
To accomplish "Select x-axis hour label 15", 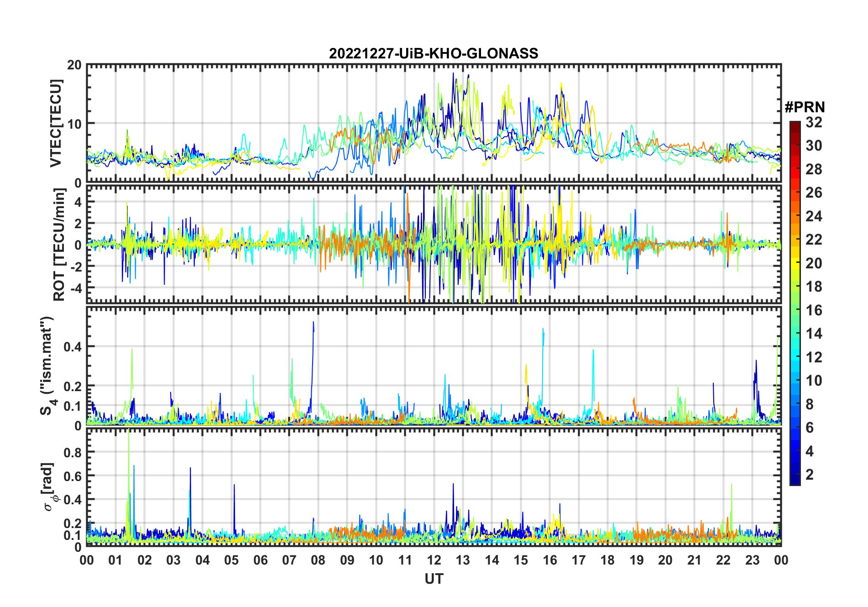I will coord(521,560).
